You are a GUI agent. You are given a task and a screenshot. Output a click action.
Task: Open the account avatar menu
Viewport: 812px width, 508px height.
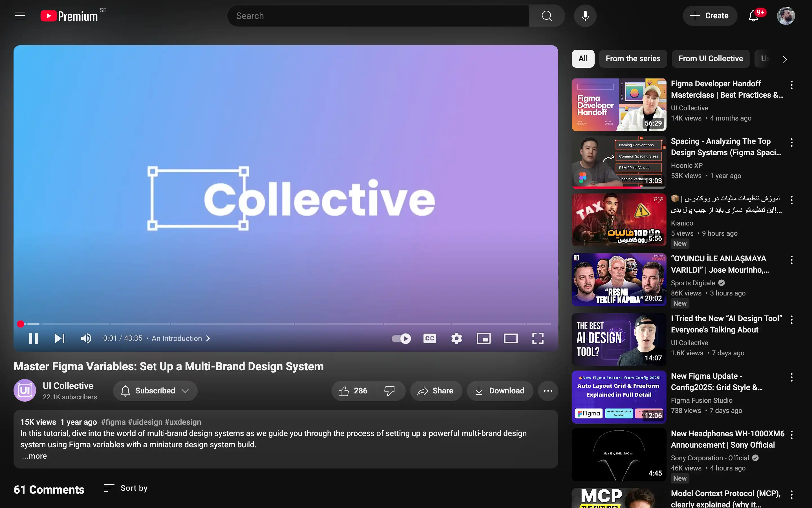(x=786, y=16)
